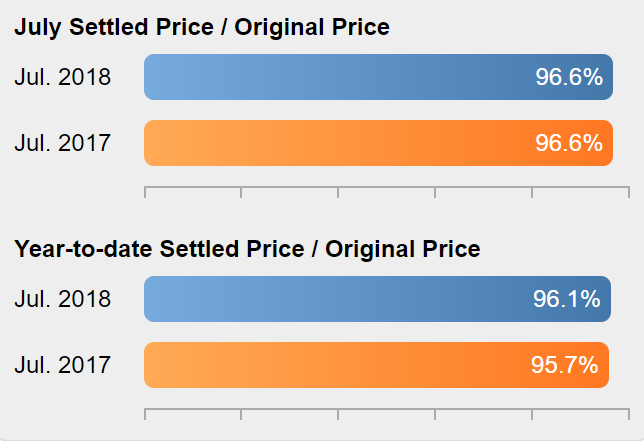Click the Jul. 2017 label in top chart

pos(62,143)
